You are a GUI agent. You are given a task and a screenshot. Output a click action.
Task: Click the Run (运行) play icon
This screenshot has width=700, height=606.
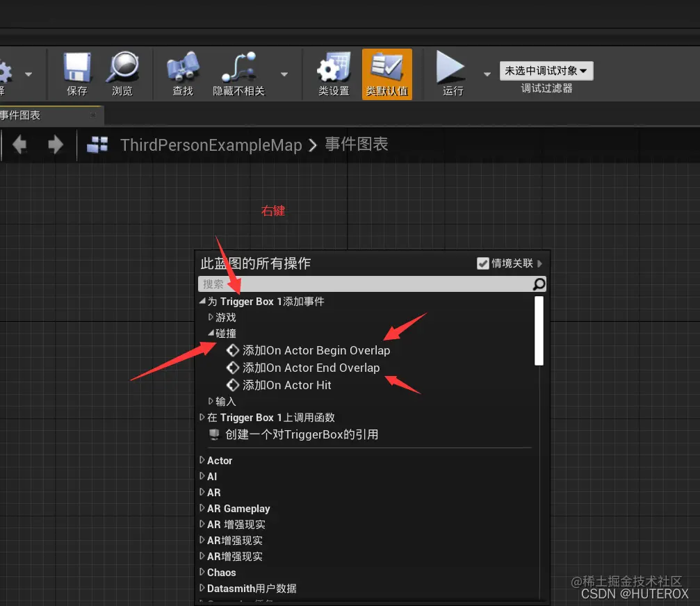pyautogui.click(x=450, y=67)
